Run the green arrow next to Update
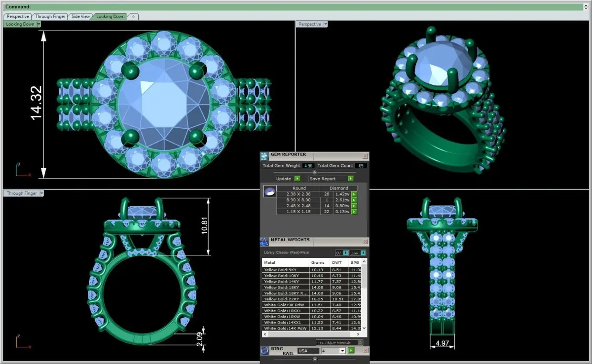 [297, 179]
